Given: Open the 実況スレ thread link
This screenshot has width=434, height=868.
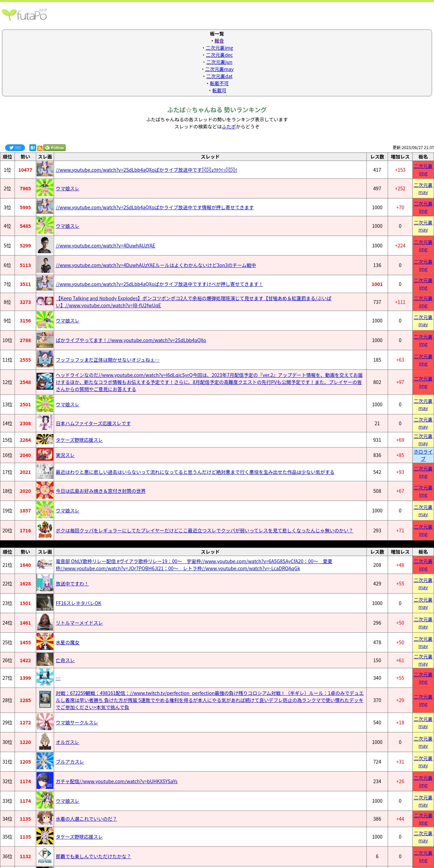Looking at the screenshot, I should [65, 455].
